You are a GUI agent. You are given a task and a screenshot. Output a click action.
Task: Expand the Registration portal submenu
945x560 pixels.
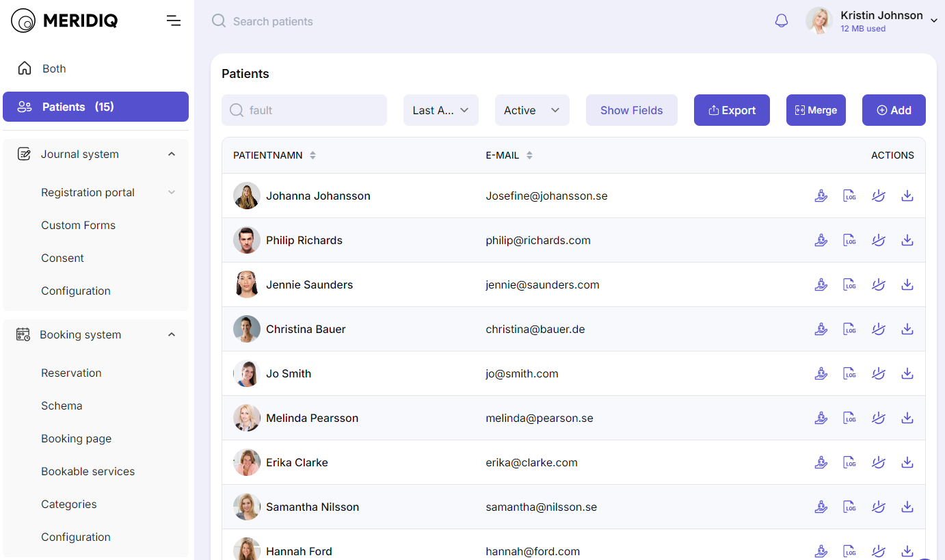[x=172, y=192]
